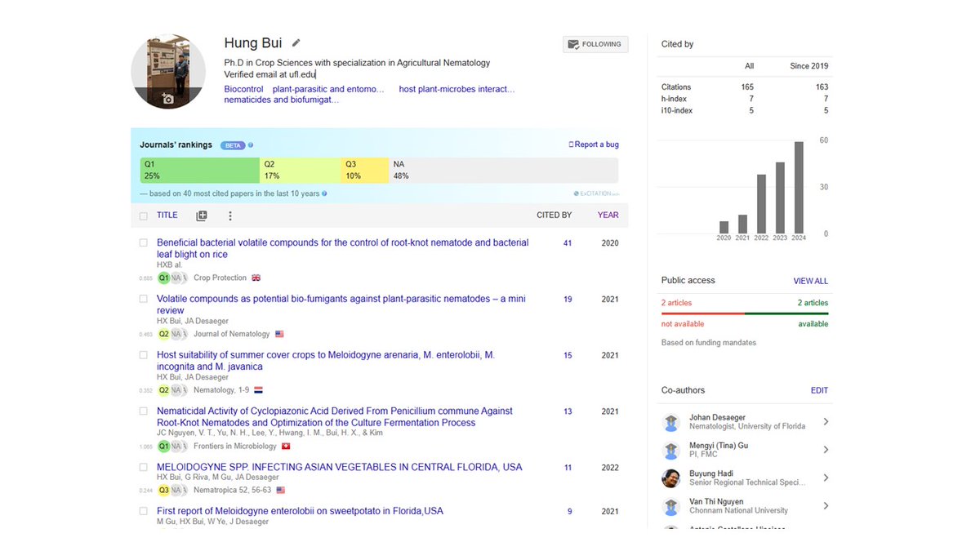Open 'plant-parasitic and entomo…' interest tag
The width and height of the screenshot is (980, 551).
pos(328,89)
